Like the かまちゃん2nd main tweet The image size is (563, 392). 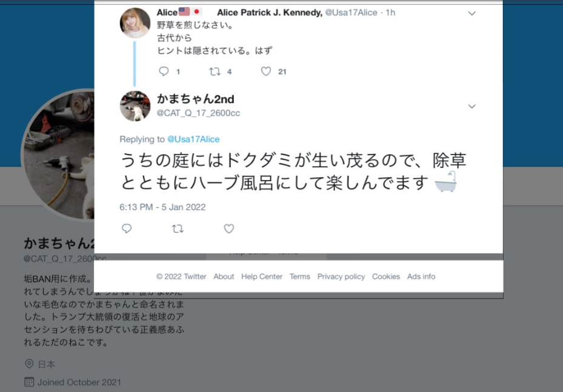pos(229,228)
